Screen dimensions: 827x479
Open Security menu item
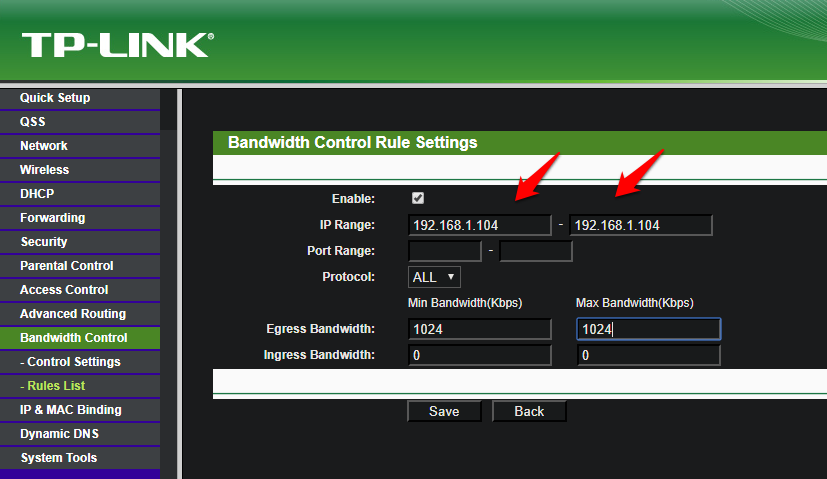coord(80,242)
